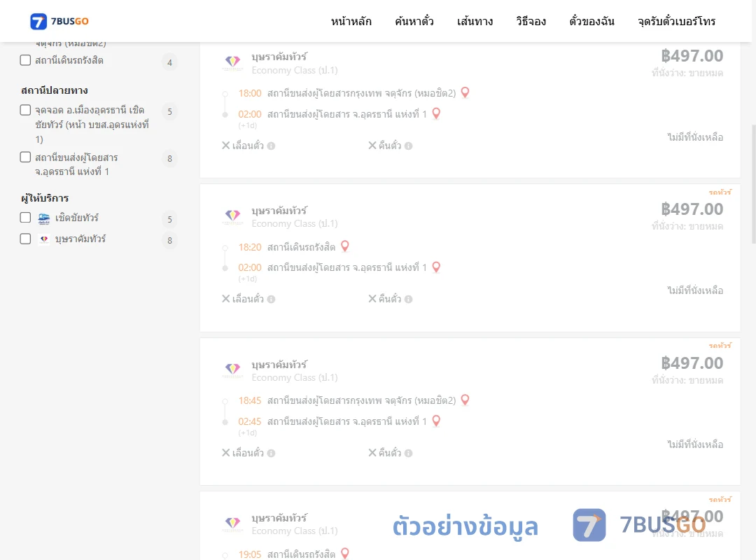
Task: Click เลื่อนตั๋ว label on 18:00 trip
Action: 248,145
